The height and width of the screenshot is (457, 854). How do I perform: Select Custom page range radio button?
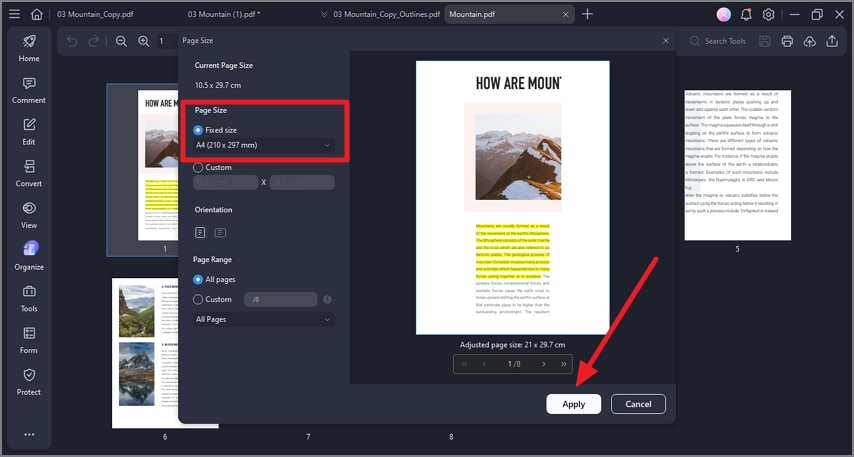pos(198,299)
